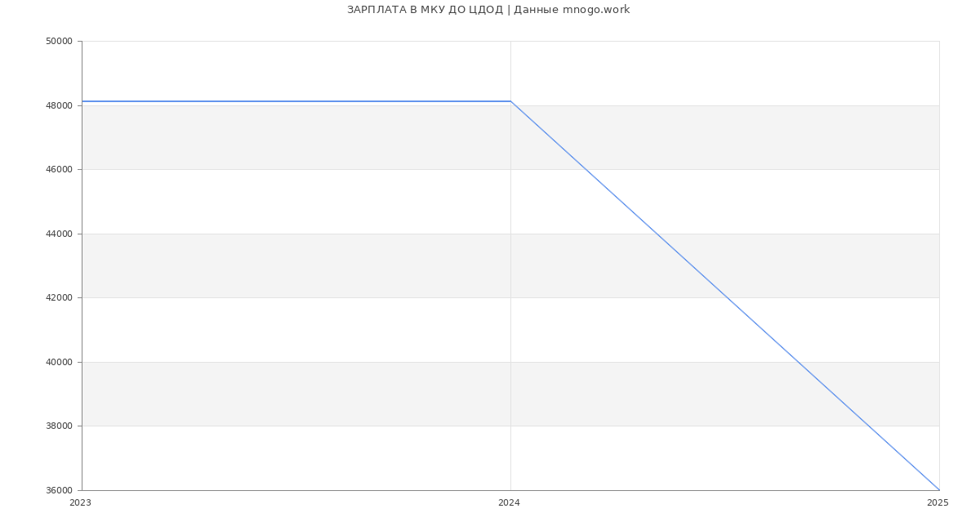The height and width of the screenshot is (531, 980).
Task: Click the 2025 x-axis label
Action: point(938,503)
